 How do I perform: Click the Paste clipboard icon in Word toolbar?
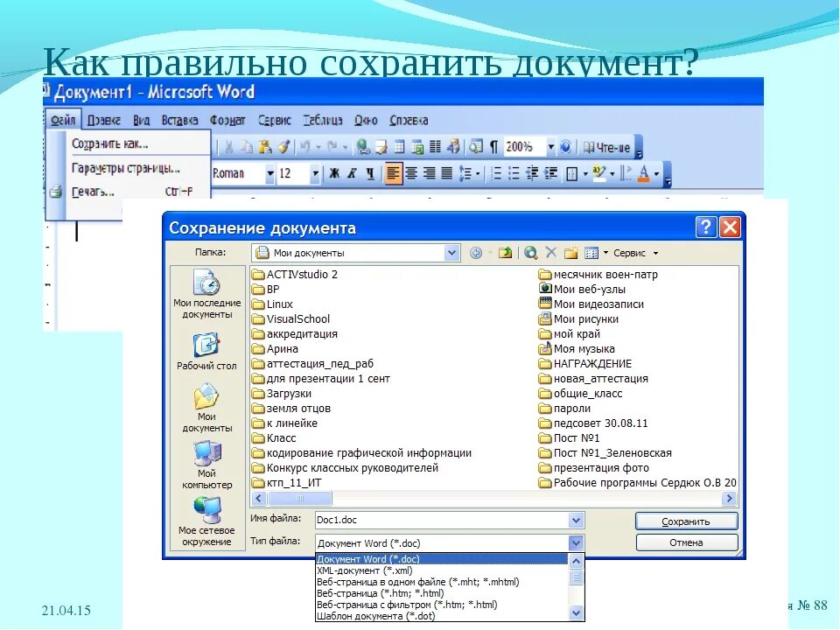coord(264,147)
